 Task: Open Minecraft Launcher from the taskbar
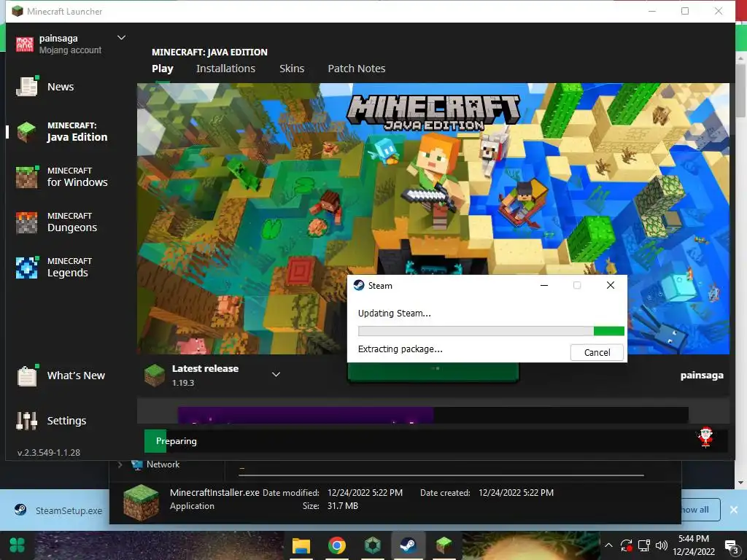click(444, 545)
